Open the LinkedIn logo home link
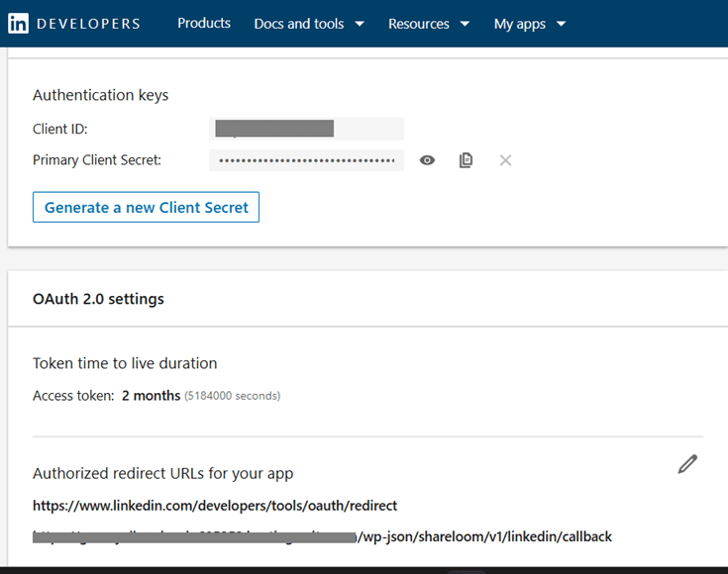Screen dimensions: 728x574 tap(18, 23)
